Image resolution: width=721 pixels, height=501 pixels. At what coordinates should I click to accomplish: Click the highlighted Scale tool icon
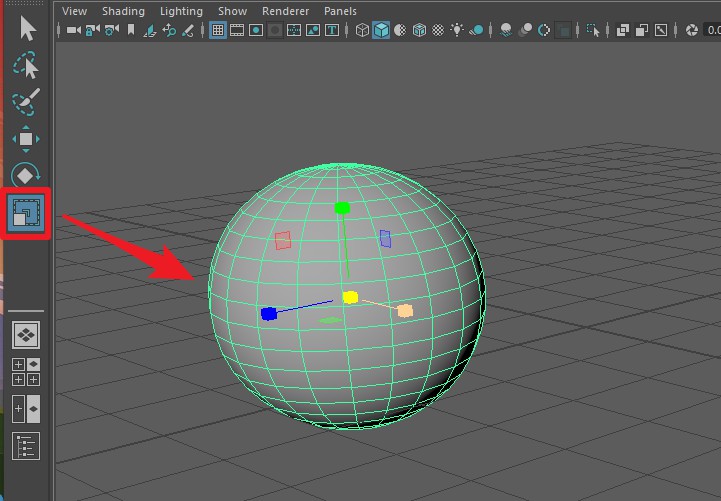click(26, 213)
